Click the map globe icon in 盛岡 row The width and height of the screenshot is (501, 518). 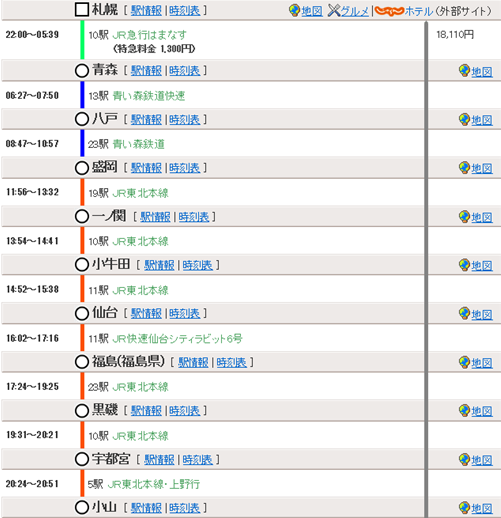pyautogui.click(x=464, y=168)
